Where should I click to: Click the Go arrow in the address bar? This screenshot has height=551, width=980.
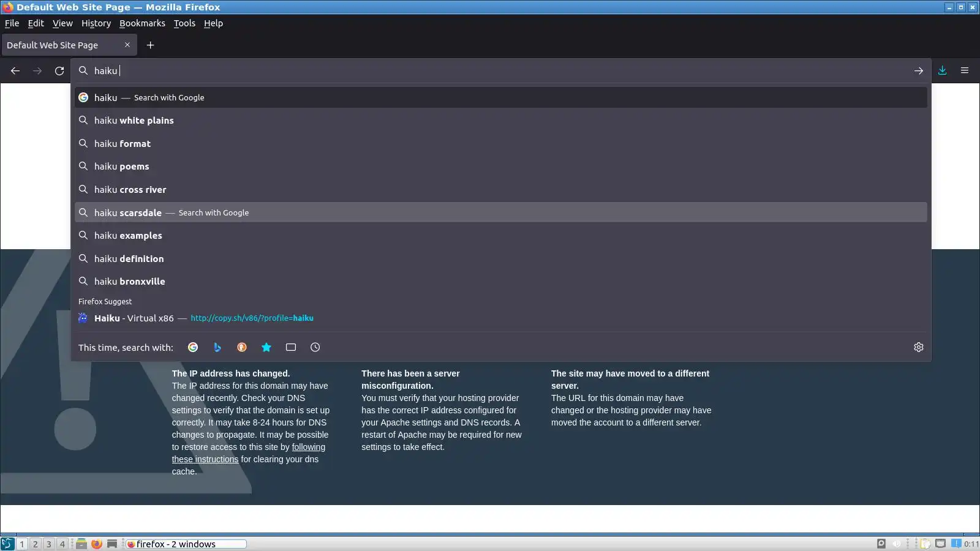point(918,71)
